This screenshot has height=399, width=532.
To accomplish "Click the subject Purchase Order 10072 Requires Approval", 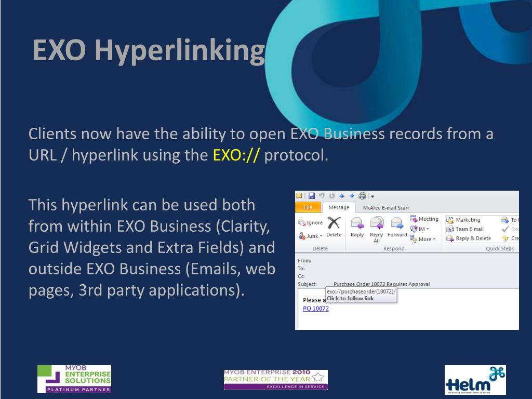I will pyautogui.click(x=382, y=284).
